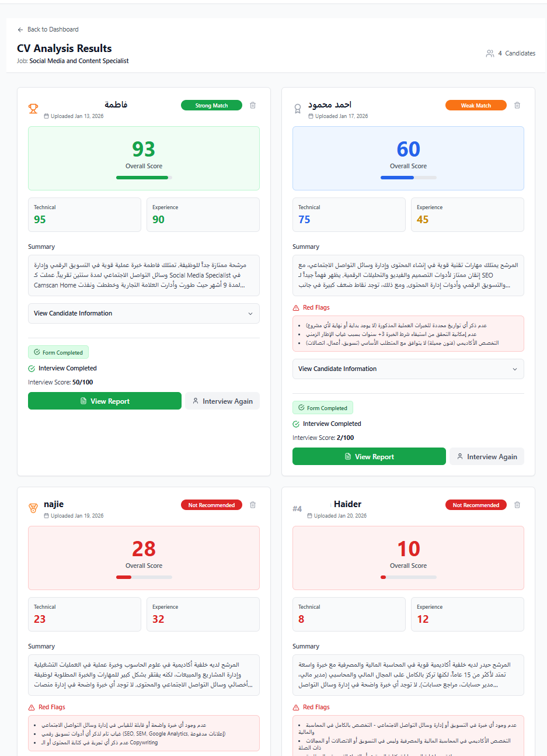The height and width of the screenshot is (756, 547).
Task: Open View Candidate Information for احمد محمود
Action: pyautogui.click(x=408, y=369)
